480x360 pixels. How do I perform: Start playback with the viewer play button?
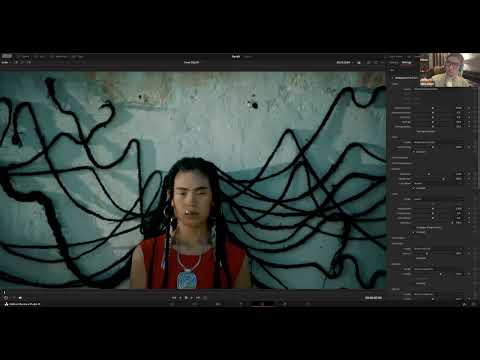[186, 298]
